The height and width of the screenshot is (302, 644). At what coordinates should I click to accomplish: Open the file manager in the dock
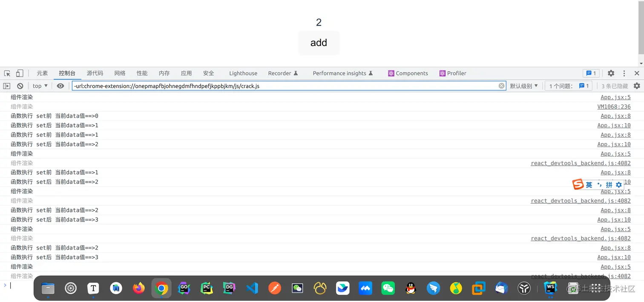(48, 288)
